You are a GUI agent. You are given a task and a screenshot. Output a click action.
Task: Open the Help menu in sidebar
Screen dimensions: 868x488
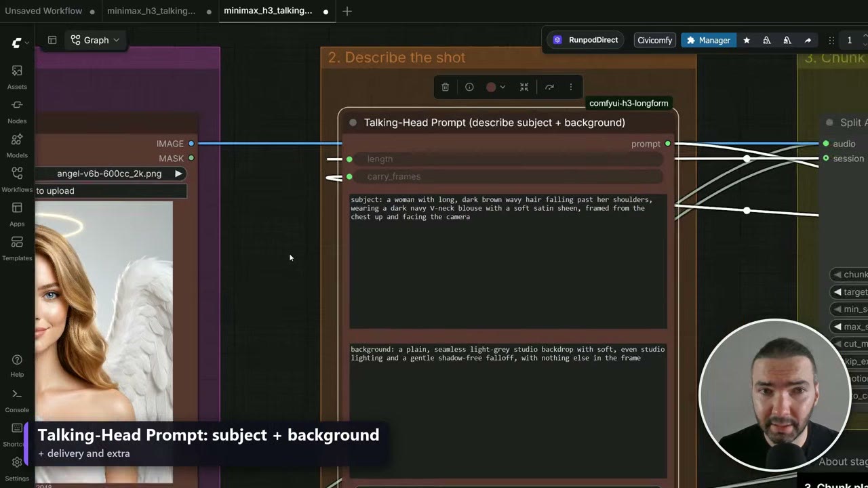coord(17,365)
